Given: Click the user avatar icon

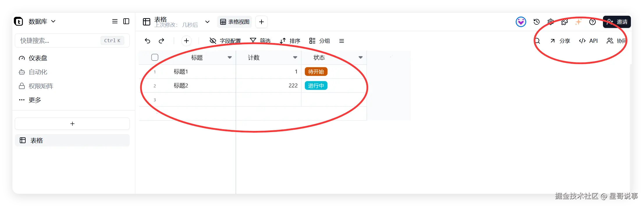Looking at the screenshot, I should point(521,22).
